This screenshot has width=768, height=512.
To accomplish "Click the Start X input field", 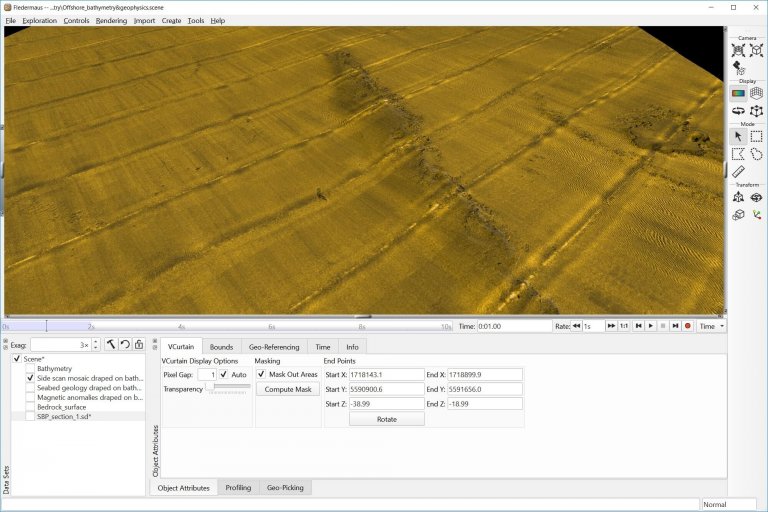I will coord(386,374).
